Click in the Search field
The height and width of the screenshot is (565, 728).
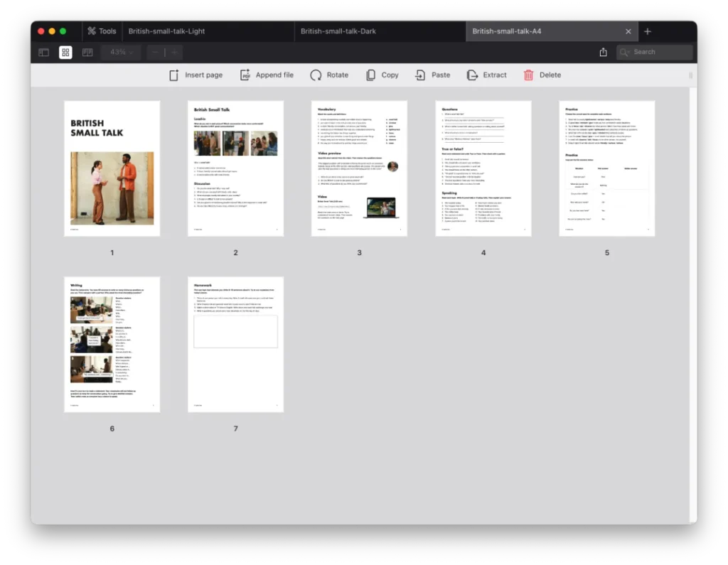pos(660,52)
